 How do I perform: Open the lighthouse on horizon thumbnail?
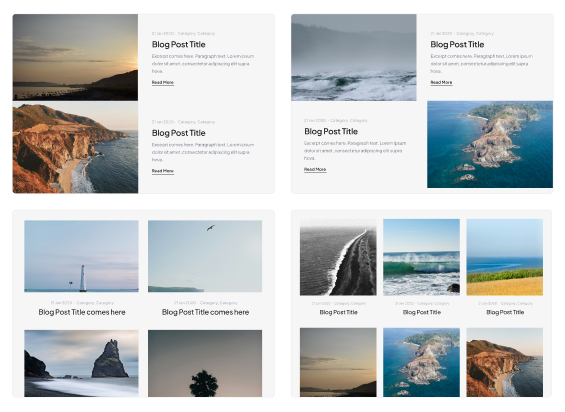(x=81, y=256)
